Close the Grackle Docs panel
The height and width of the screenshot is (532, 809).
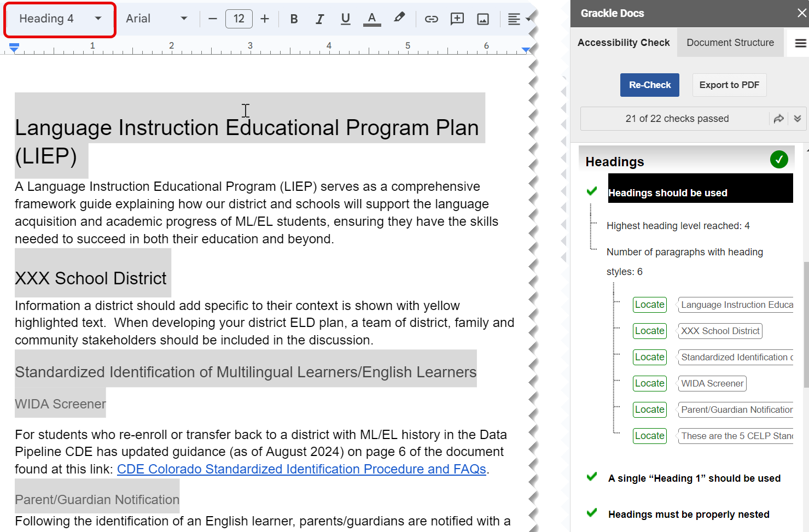802,13
